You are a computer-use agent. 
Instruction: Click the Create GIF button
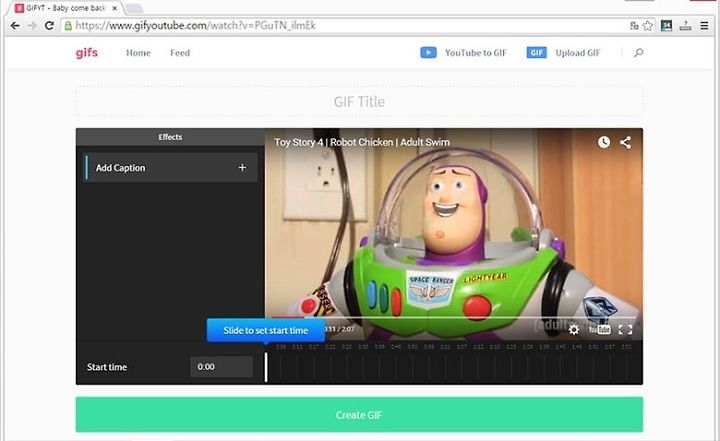click(x=359, y=415)
